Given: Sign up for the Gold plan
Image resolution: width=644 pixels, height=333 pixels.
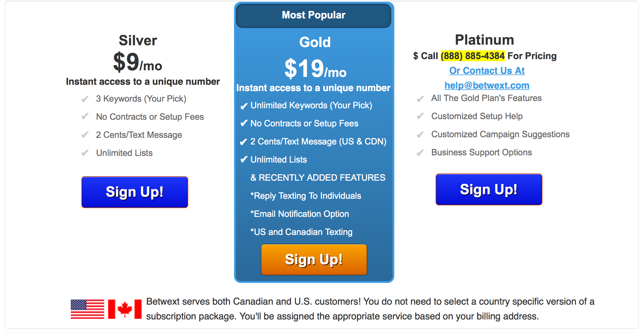Looking at the screenshot, I should click(314, 260).
